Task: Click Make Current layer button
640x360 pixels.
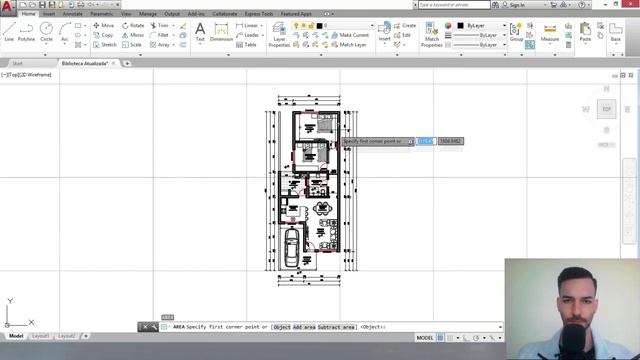Action: pyautogui.click(x=350, y=35)
